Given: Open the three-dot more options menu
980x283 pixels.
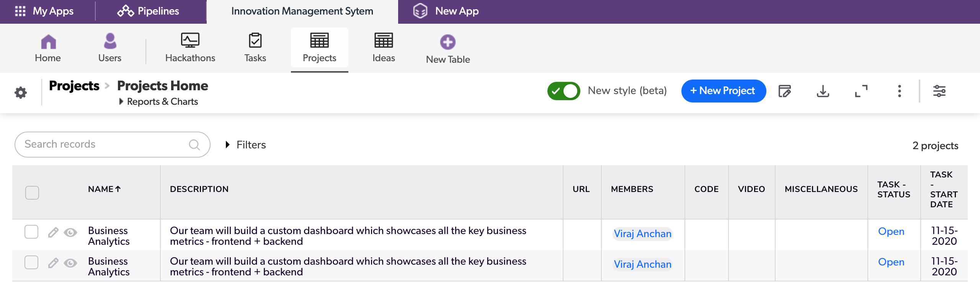Looking at the screenshot, I should tap(899, 91).
